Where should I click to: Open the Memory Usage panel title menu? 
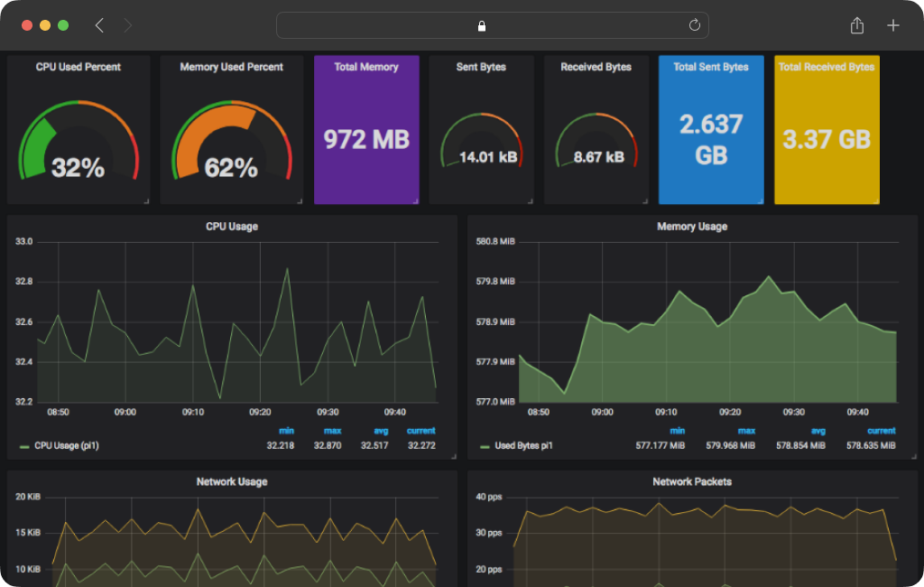pos(692,227)
